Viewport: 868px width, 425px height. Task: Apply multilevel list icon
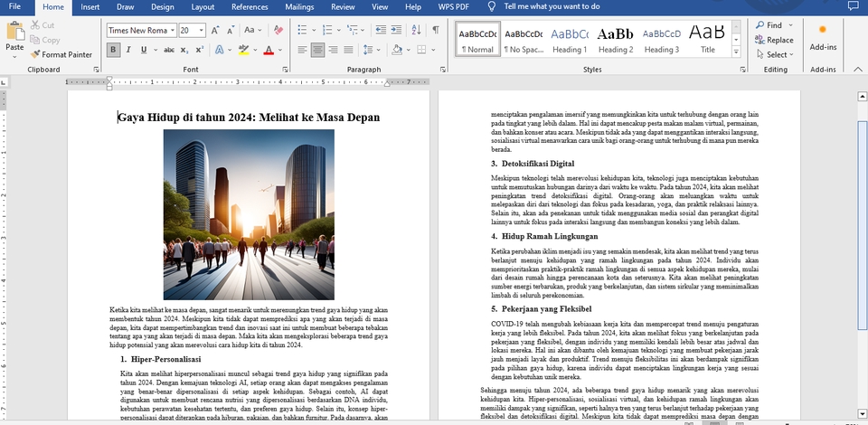coord(352,30)
